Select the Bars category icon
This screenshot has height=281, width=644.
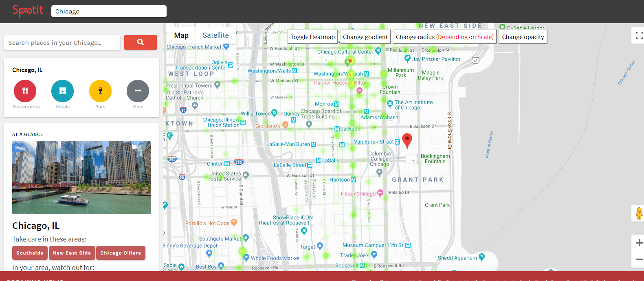(x=100, y=91)
